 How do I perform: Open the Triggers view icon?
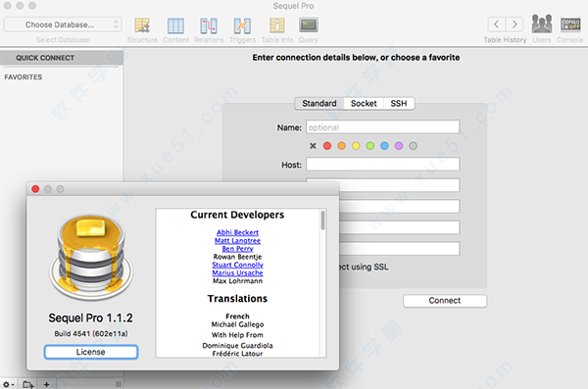click(242, 25)
